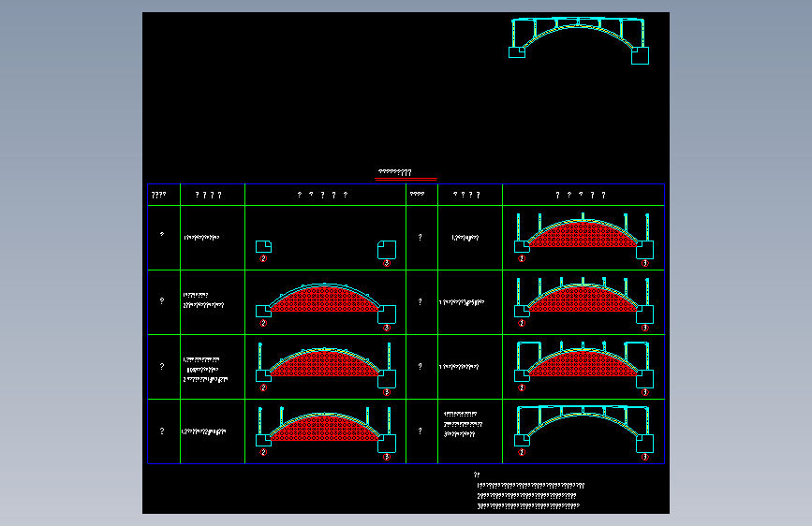
Task: Select the red arch diagram with two outer columns
Action: 326,369
